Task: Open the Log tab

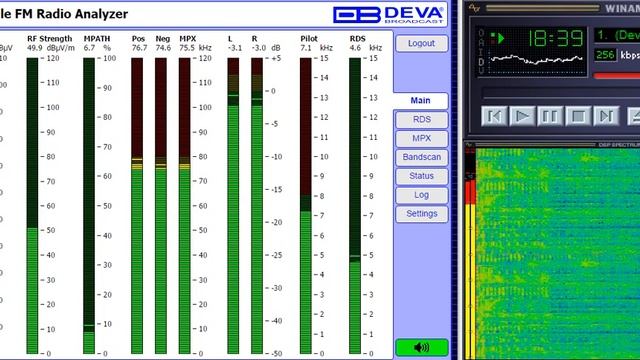Action: (422, 195)
